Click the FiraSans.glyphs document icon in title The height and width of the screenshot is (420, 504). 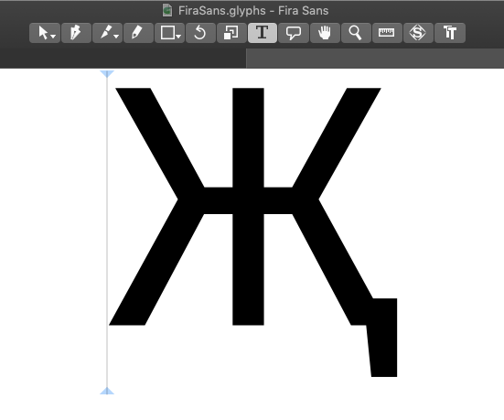click(x=166, y=10)
